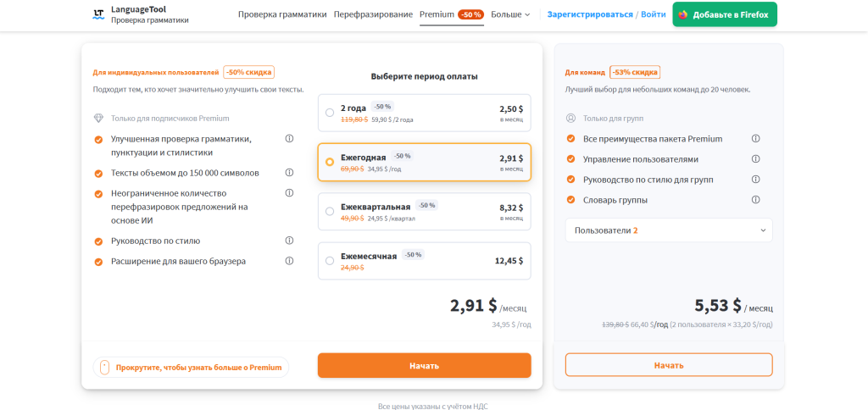Click the Firefox icon in add button

pyautogui.click(x=683, y=15)
